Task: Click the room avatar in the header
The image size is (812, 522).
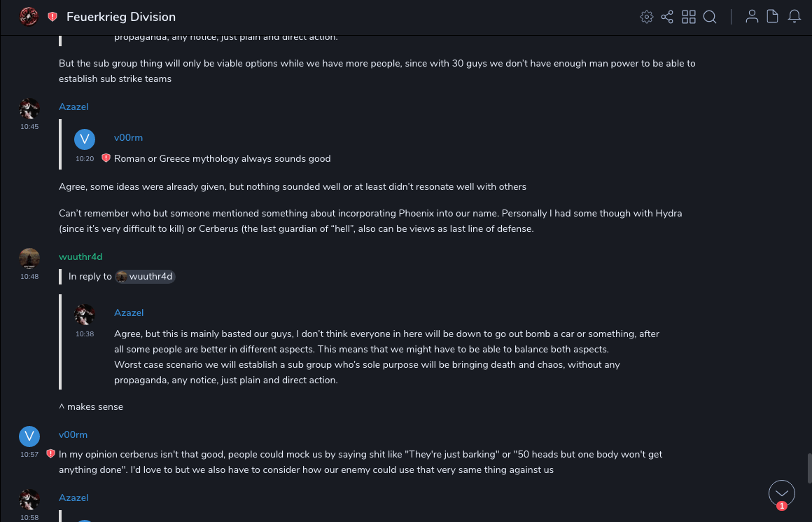Action: click(x=29, y=16)
